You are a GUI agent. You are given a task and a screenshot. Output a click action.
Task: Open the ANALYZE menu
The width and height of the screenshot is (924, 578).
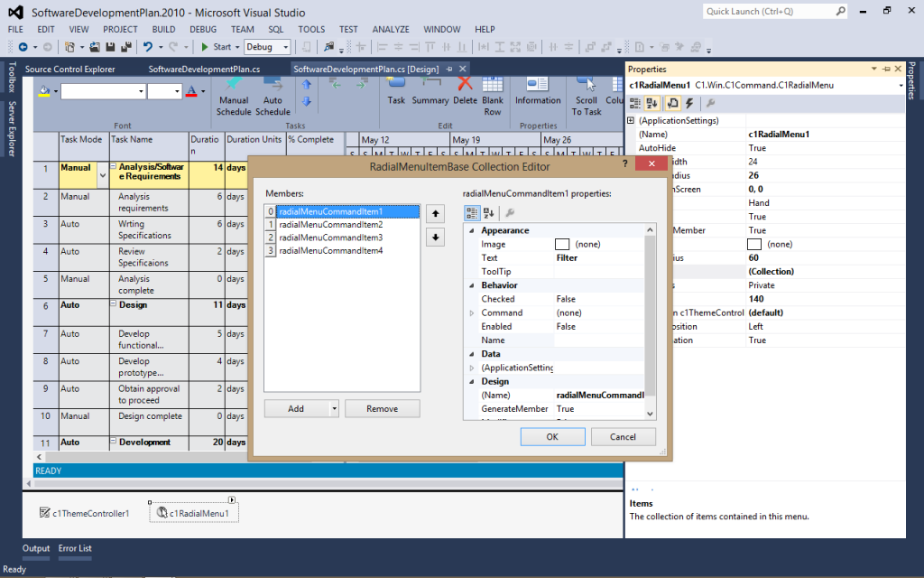[x=391, y=30]
